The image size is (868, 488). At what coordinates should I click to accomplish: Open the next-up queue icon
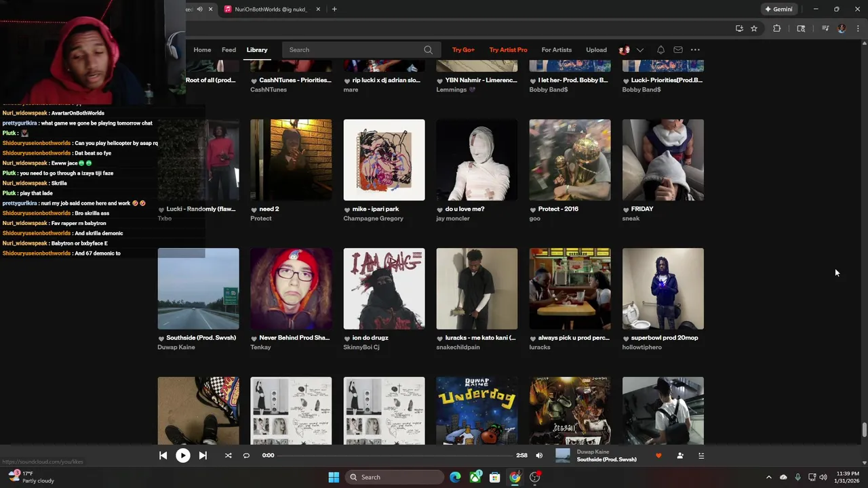tap(701, 455)
